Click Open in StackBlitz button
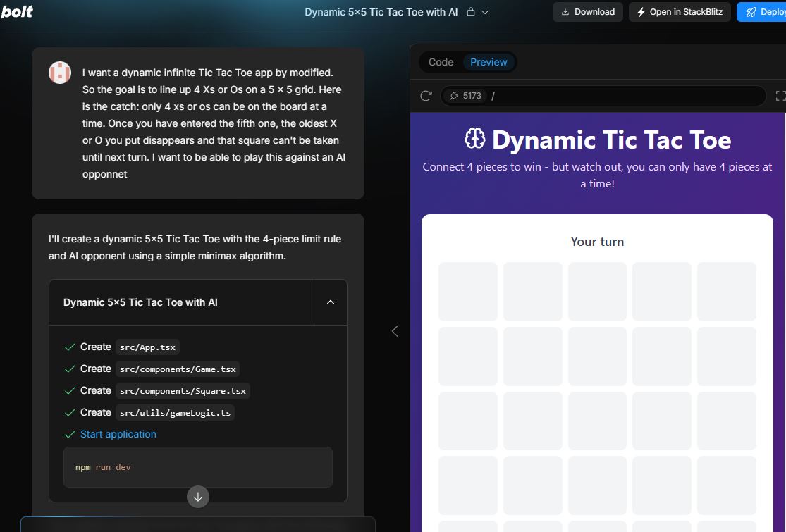Screen dimensions: 786x532 point(680,12)
